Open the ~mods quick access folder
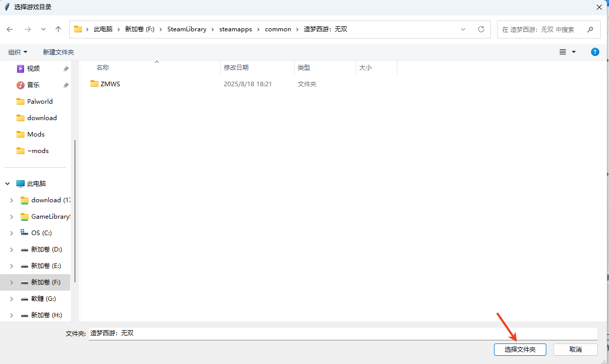 (37, 151)
